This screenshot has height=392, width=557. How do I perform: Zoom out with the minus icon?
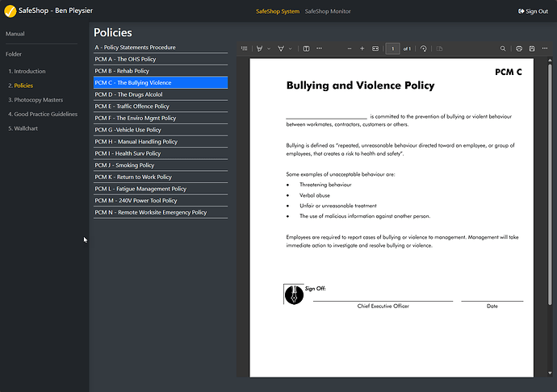coord(350,48)
